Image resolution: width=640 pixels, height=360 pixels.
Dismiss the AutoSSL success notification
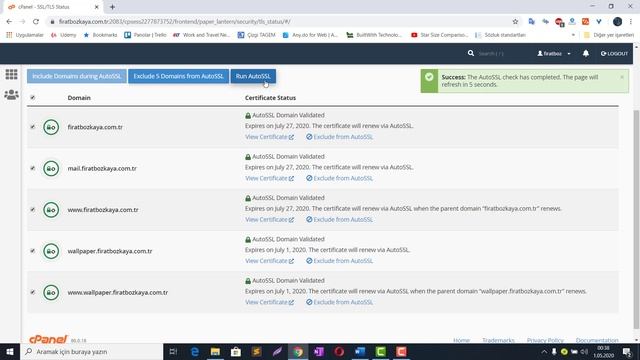pos(622,77)
